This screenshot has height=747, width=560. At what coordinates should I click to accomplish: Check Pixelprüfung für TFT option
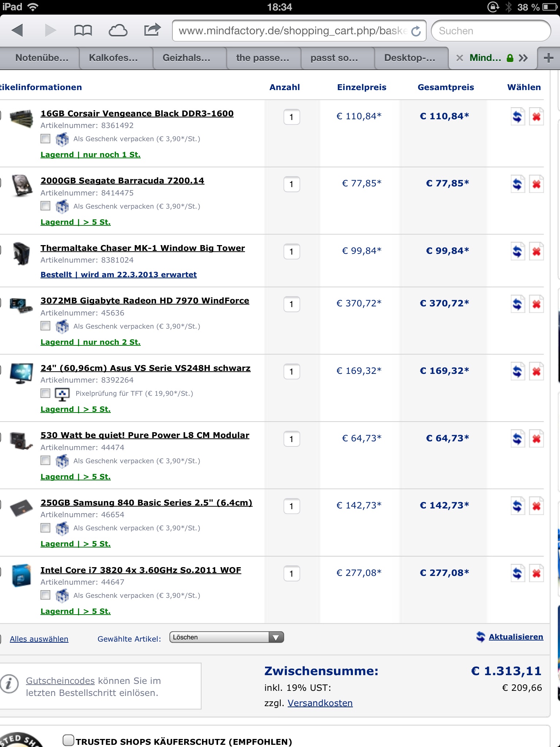46,393
